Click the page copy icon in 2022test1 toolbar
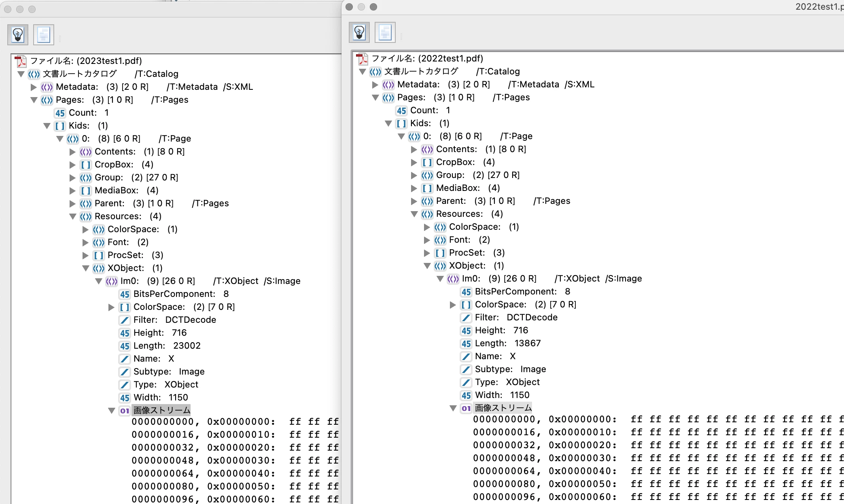 385,32
